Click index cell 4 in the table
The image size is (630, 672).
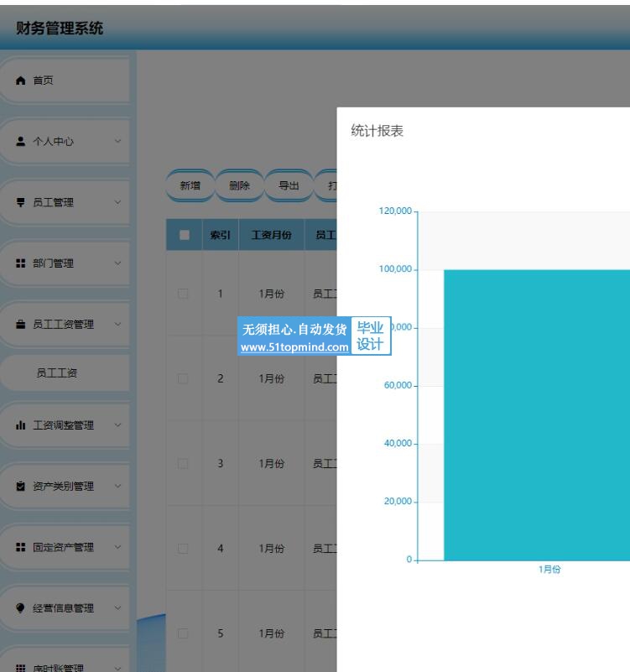pos(221,548)
